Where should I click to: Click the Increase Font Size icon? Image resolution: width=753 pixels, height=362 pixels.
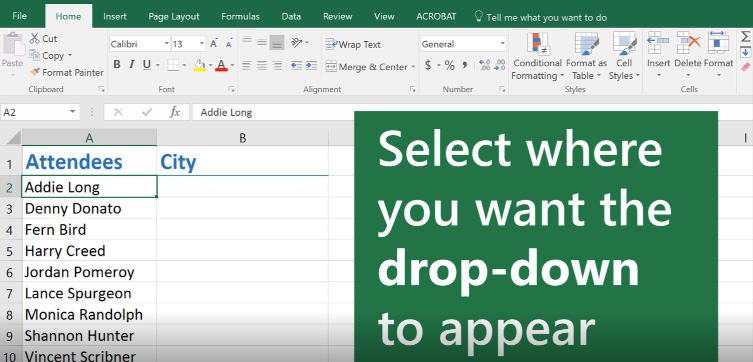(214, 44)
